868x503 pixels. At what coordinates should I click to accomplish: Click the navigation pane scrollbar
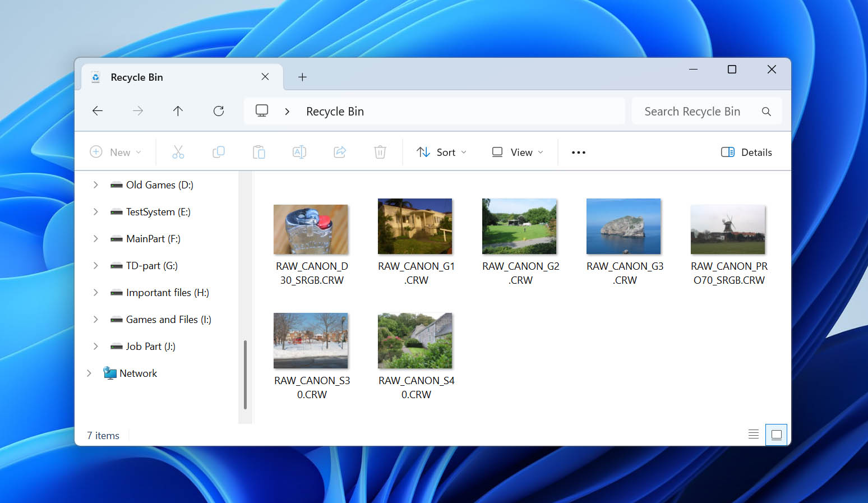pos(245,375)
